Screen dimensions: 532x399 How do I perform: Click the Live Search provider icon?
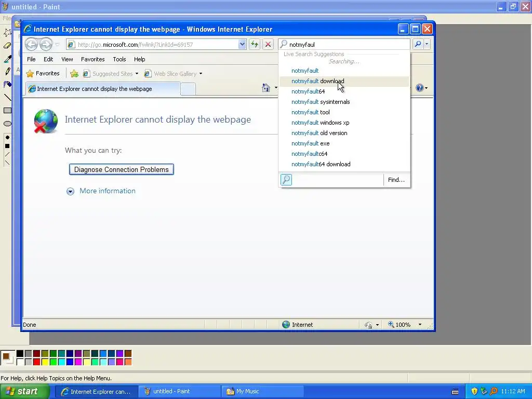[286, 180]
